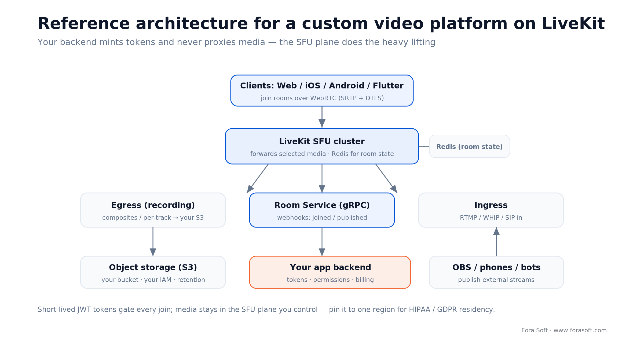
Task: Click the Ingress heading
Action: [491, 205]
